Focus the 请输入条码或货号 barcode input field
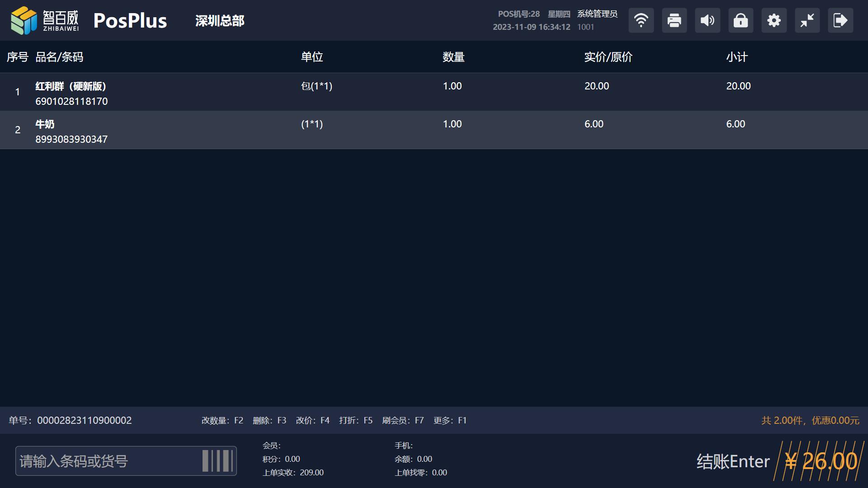Image resolution: width=868 pixels, height=488 pixels. 108,461
